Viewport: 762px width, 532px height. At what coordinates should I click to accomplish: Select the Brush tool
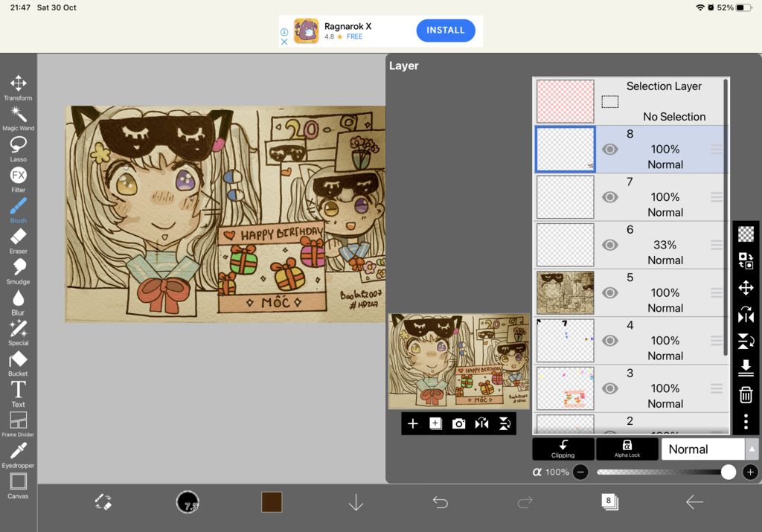tap(18, 211)
